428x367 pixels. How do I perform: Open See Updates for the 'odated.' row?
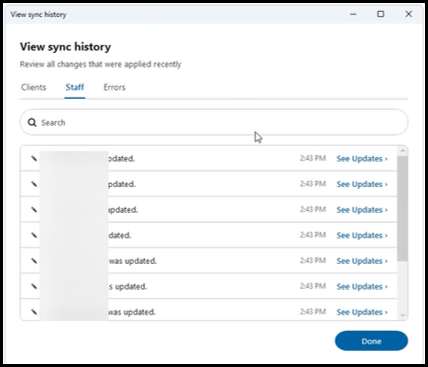(x=362, y=159)
